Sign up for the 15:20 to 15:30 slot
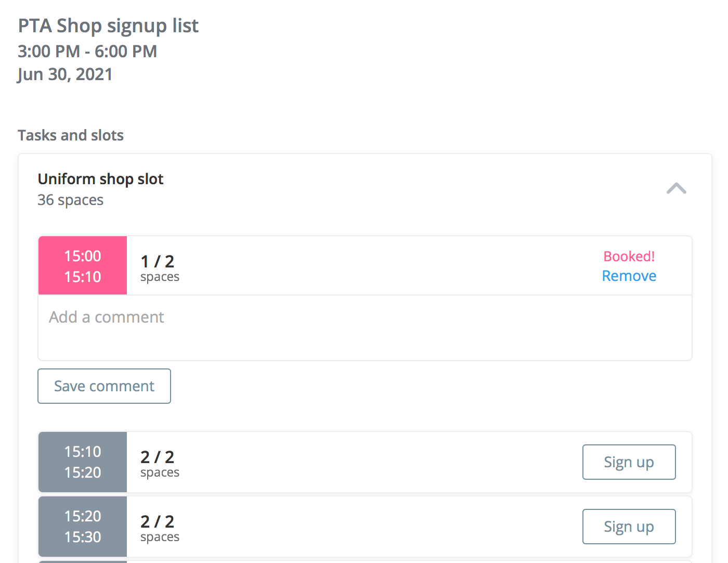 [x=629, y=527]
